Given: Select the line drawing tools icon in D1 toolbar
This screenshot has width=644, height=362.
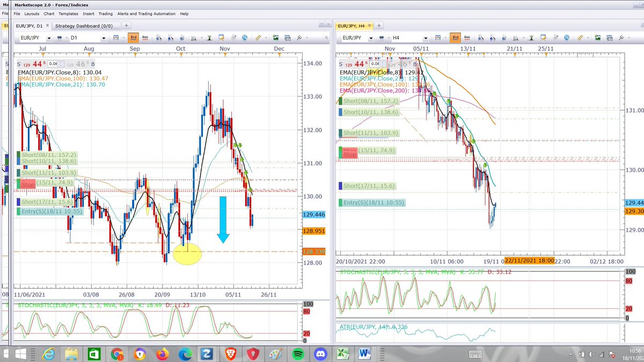Looking at the screenshot, I should (x=299, y=38).
